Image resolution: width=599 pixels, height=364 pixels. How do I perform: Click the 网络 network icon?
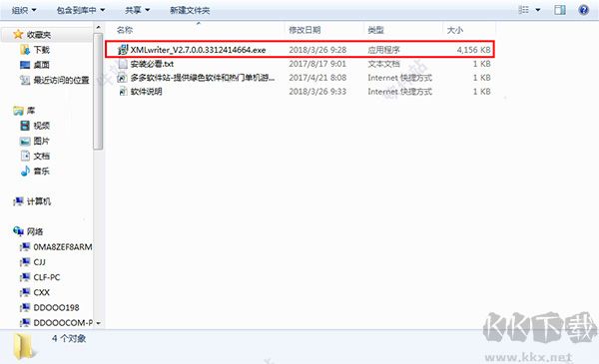[x=18, y=231]
